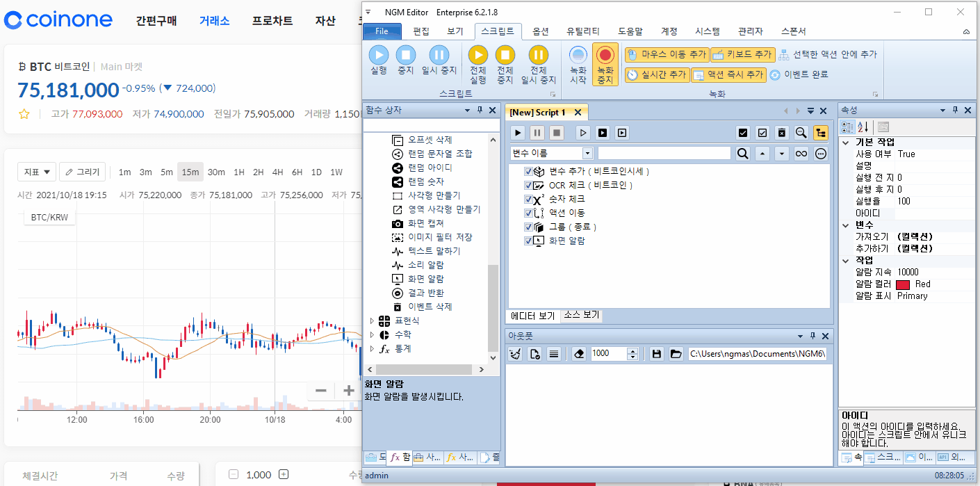The width and height of the screenshot is (980, 486).
Task: Stop recording with 녹화 중지
Action: point(605,65)
